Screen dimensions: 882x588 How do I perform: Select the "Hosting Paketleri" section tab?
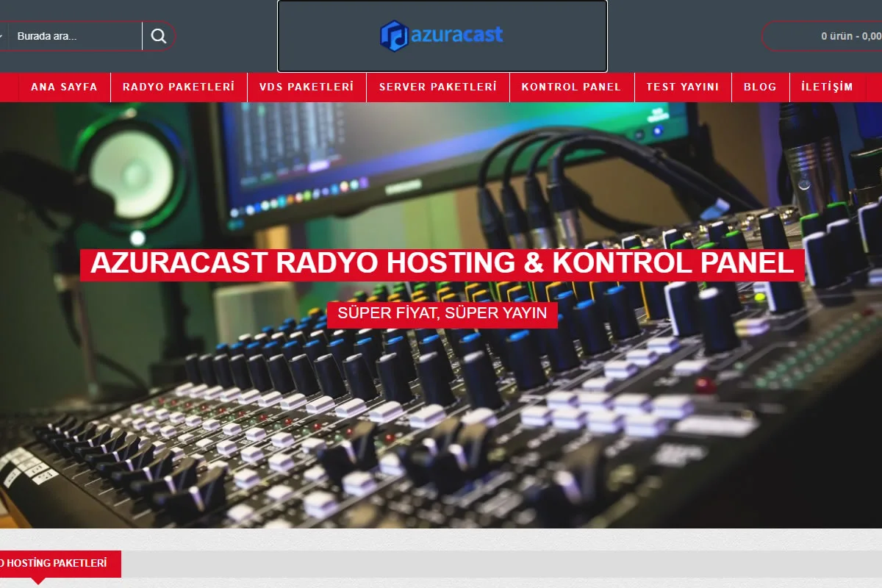pyautogui.click(x=60, y=563)
